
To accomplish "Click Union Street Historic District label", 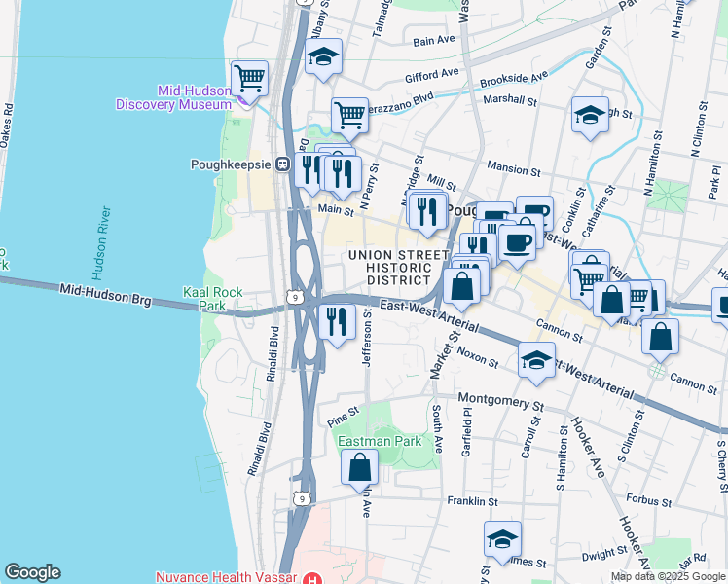I will [x=399, y=268].
